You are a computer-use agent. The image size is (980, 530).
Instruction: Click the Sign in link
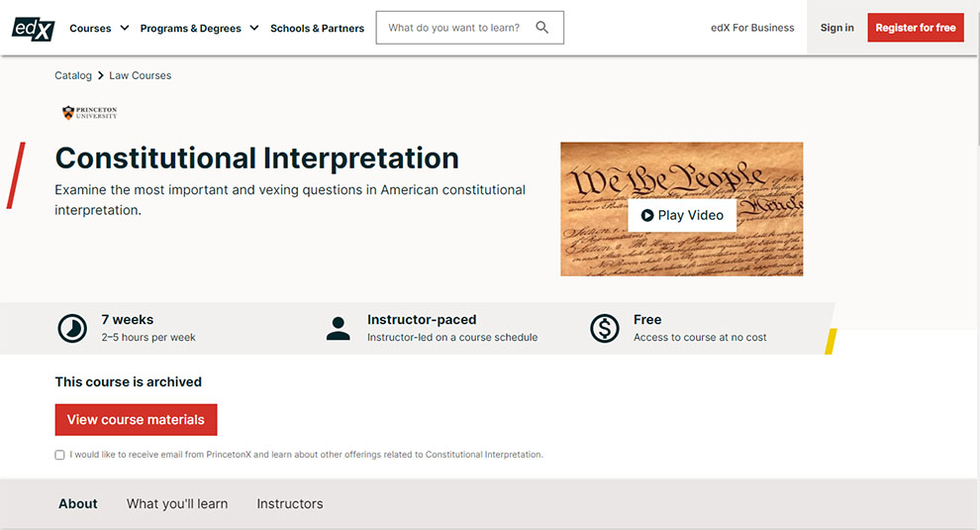(x=836, y=28)
